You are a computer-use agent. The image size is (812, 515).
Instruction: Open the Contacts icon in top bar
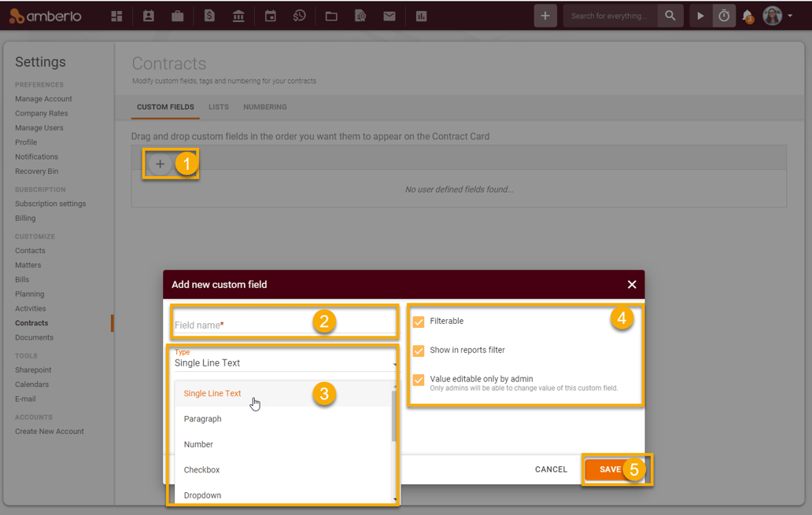149,16
